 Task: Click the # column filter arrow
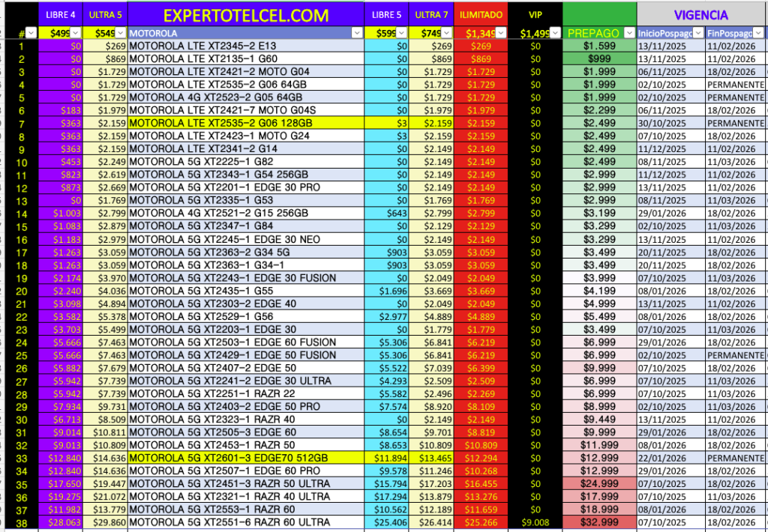point(31,34)
